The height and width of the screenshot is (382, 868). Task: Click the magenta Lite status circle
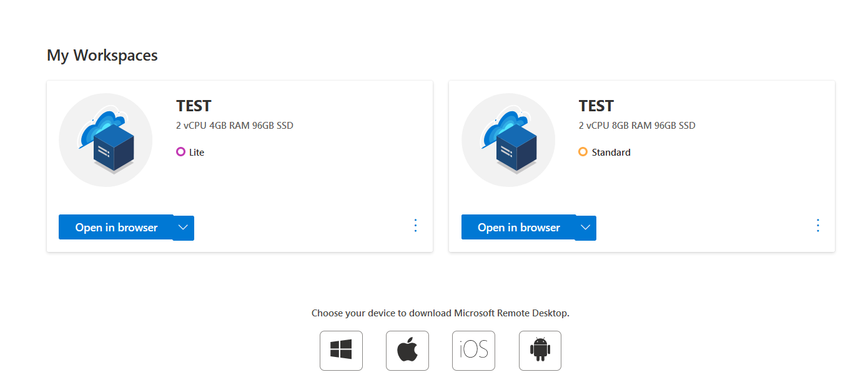[x=180, y=152]
